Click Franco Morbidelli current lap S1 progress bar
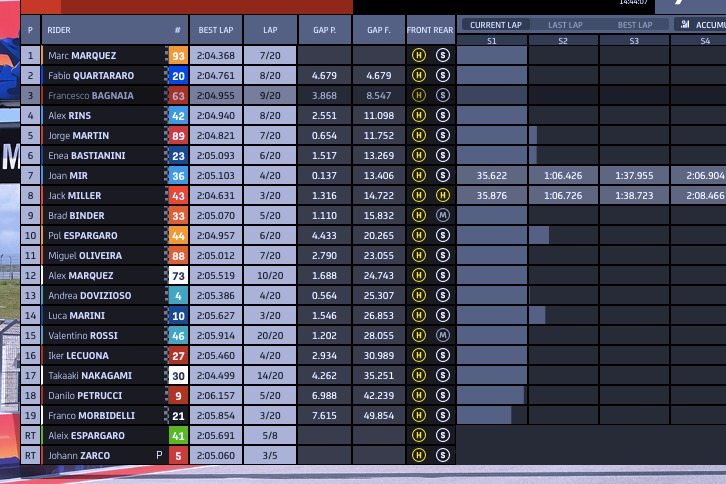 [x=484, y=415]
